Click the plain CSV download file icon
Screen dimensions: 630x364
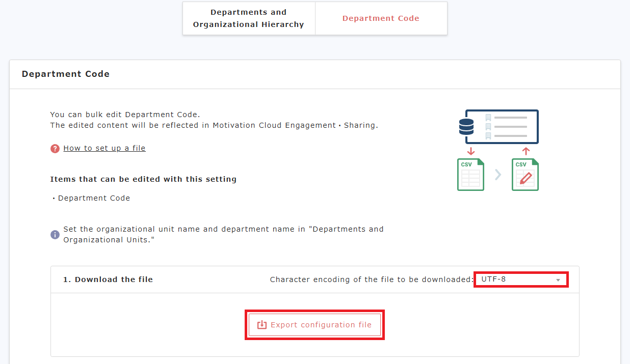470,175
